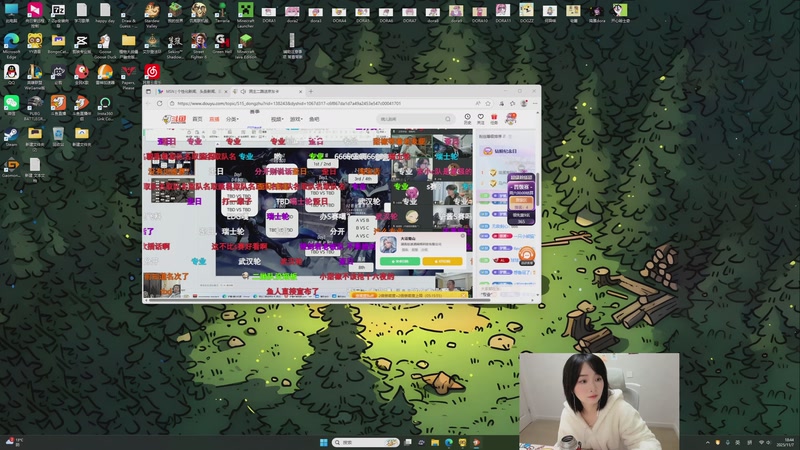
Task: Click the green button on popup card
Action: pyautogui.click(x=400, y=261)
